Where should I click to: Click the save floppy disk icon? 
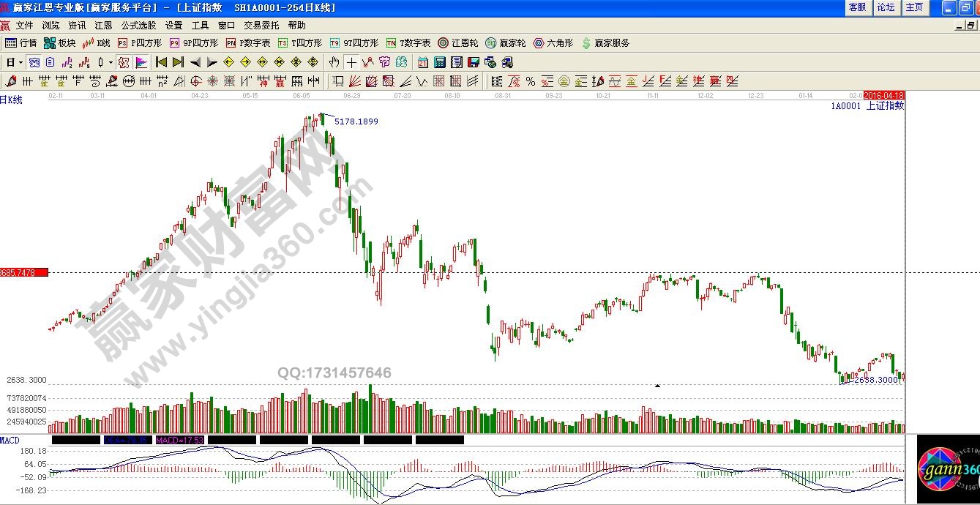coord(474,62)
